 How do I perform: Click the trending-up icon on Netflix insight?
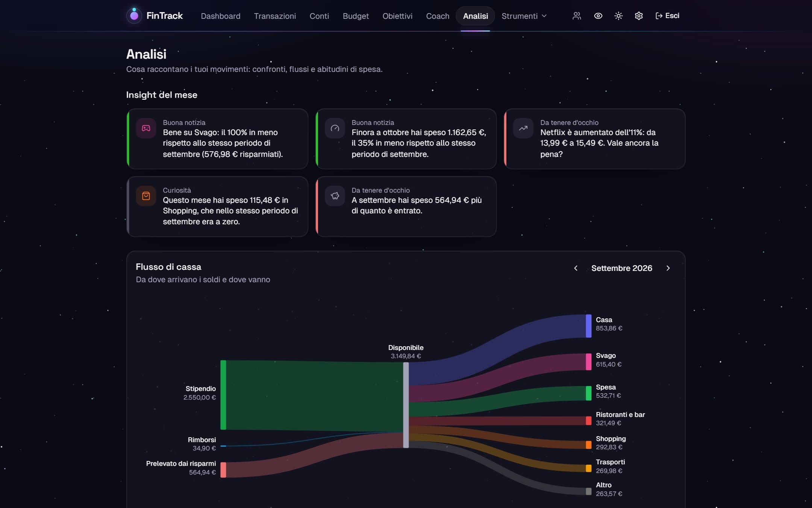click(x=523, y=128)
